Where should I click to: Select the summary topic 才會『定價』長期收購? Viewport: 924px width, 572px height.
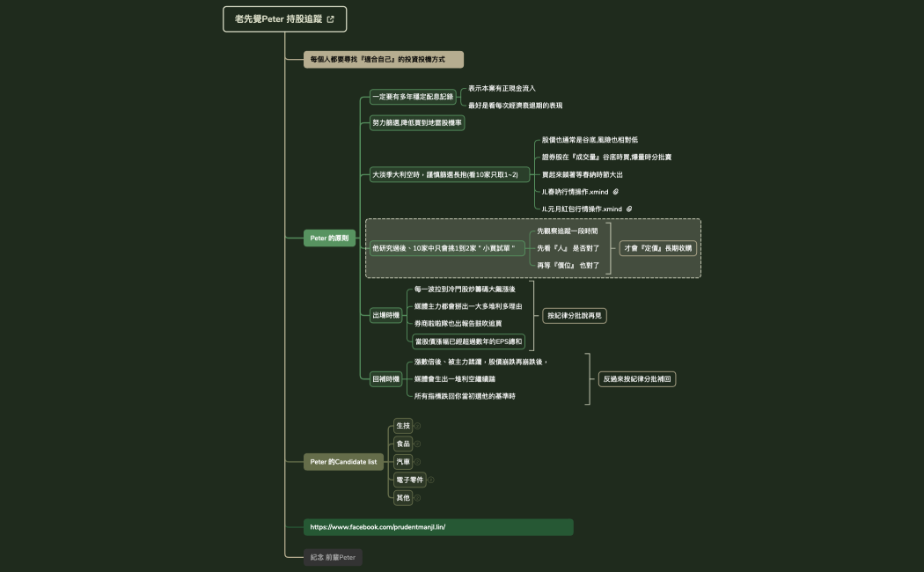658,248
